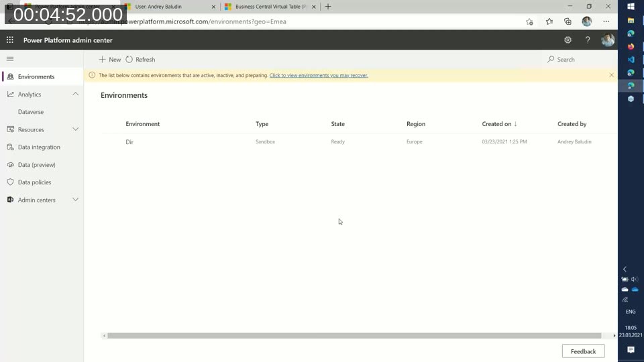Click the horizontal scrollbar thumb
Viewport: 644px width, 362px height.
coord(354,336)
